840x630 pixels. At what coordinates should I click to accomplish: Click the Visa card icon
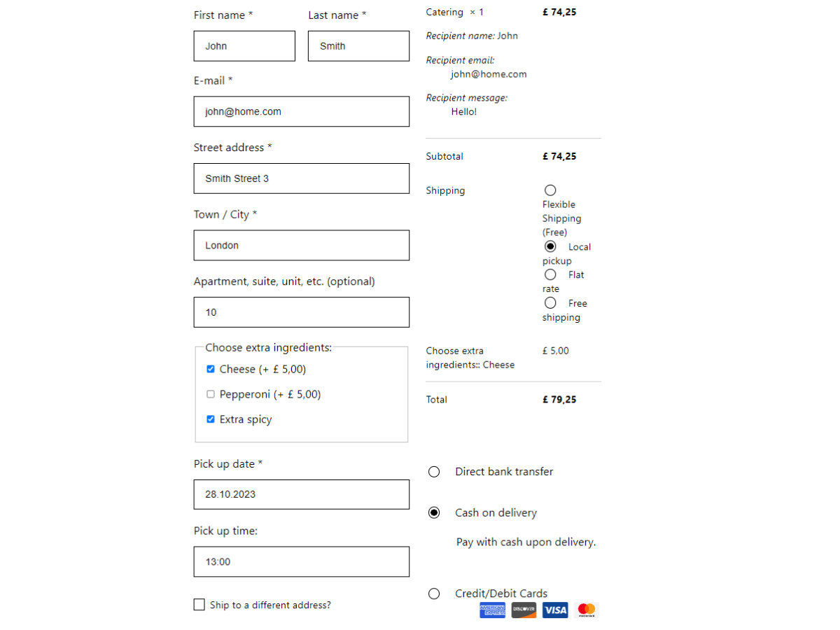tap(555, 610)
